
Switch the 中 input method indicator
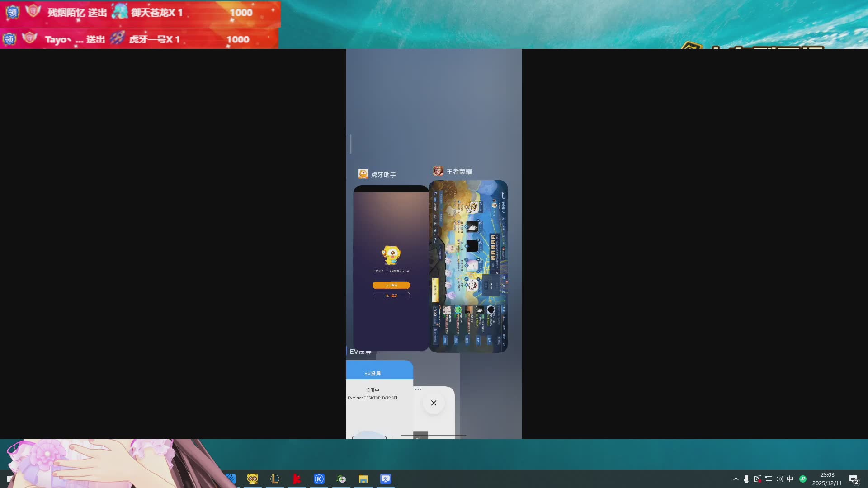coord(790,479)
